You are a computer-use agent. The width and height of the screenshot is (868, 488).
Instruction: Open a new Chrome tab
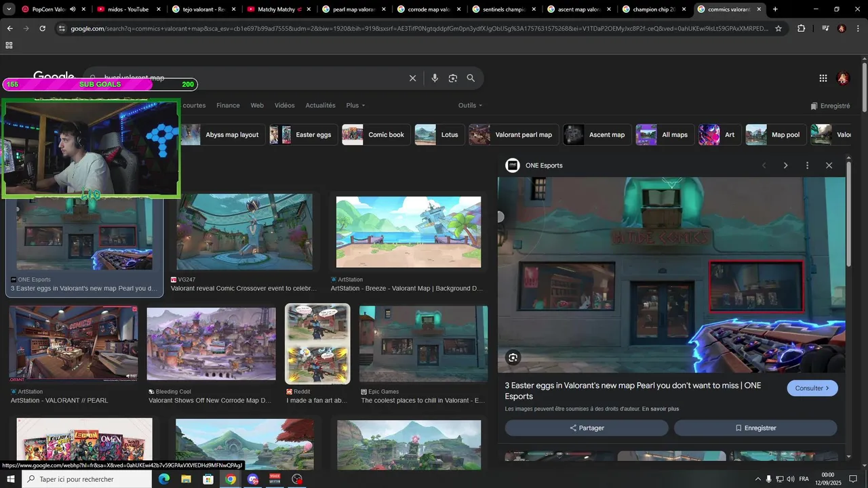click(x=775, y=9)
